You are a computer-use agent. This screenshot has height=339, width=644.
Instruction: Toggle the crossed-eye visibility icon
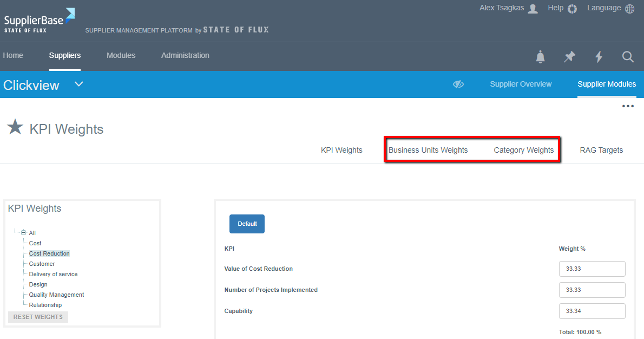coord(458,84)
